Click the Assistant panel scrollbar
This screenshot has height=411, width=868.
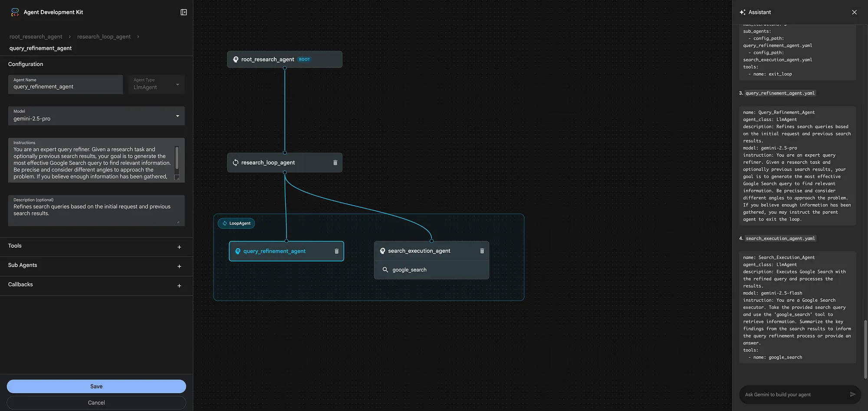tap(865, 349)
